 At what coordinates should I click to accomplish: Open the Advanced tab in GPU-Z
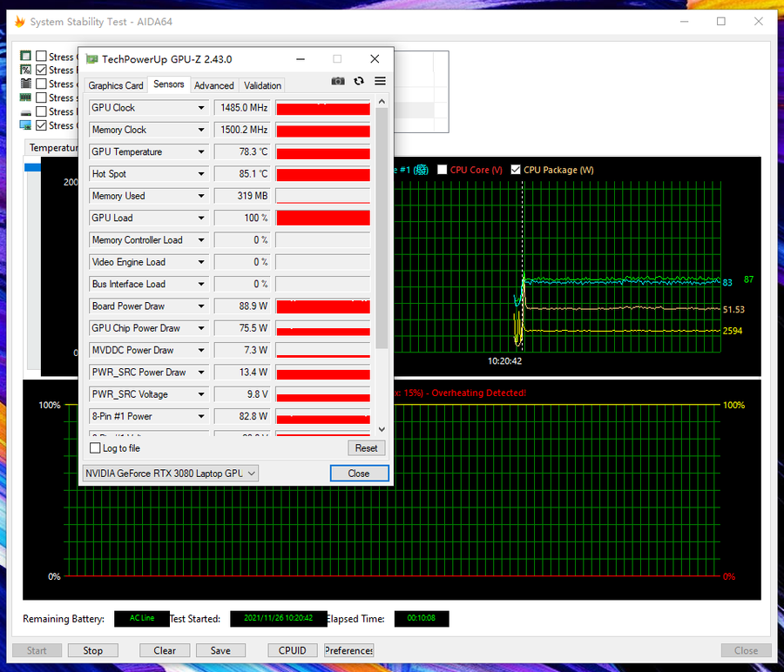[214, 85]
